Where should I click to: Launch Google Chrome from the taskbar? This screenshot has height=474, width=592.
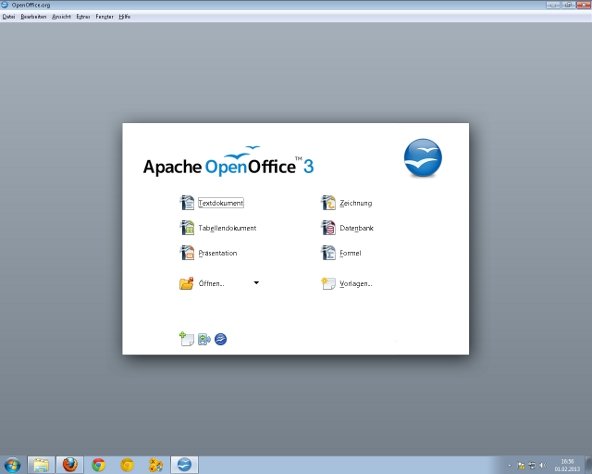point(99,465)
